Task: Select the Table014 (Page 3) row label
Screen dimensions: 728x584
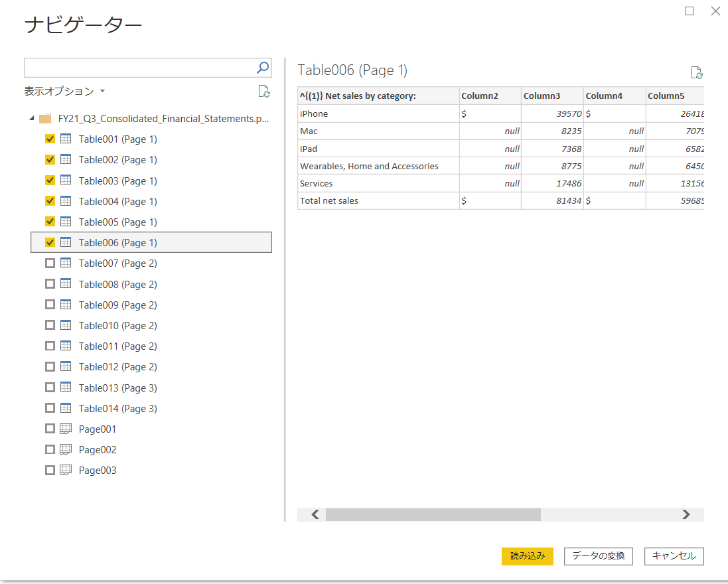Action: (118, 409)
